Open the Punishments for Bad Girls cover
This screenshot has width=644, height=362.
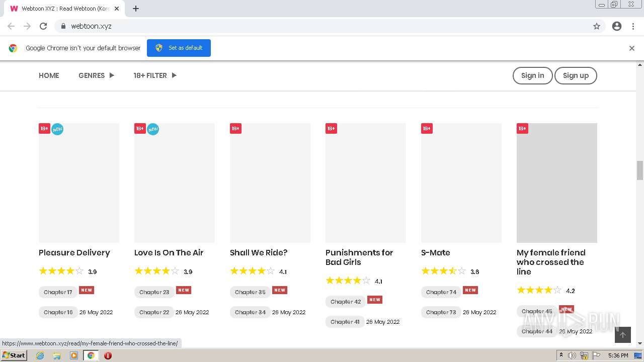tap(366, 183)
